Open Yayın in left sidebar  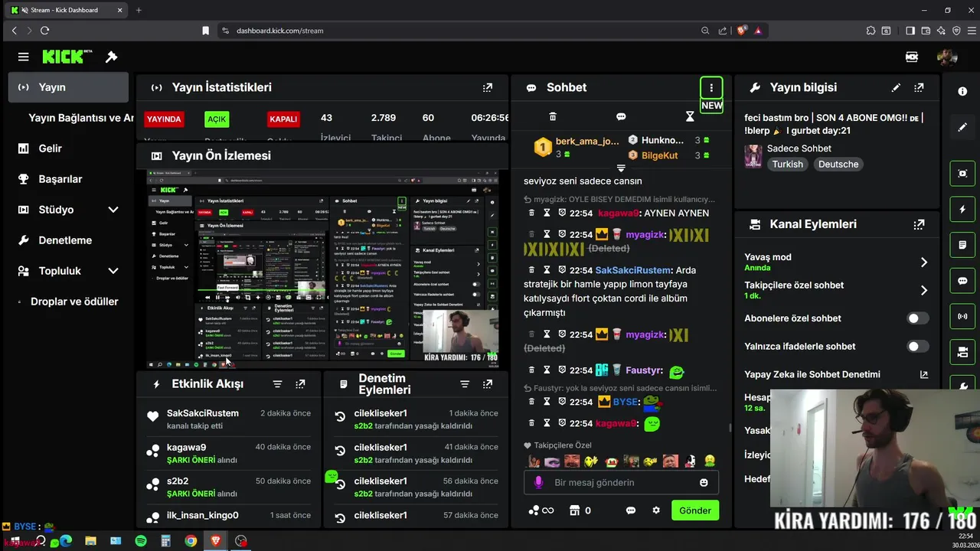click(68, 87)
